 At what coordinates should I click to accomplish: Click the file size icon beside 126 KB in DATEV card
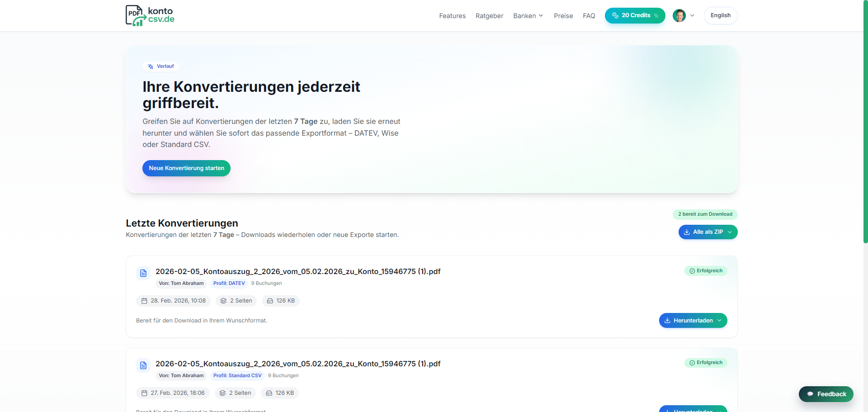tap(270, 301)
